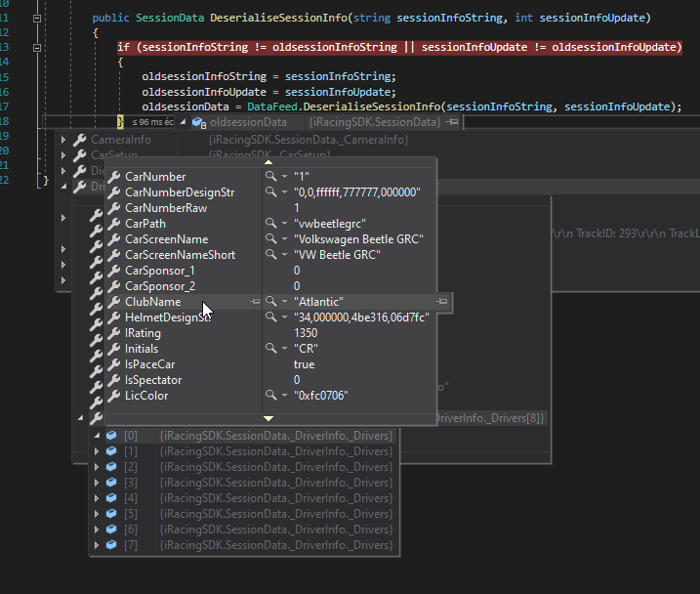Expand Drivers element [7]

(97, 545)
